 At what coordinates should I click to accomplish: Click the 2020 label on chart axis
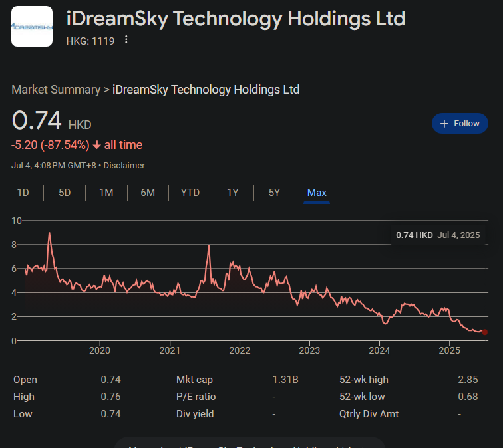tap(100, 350)
